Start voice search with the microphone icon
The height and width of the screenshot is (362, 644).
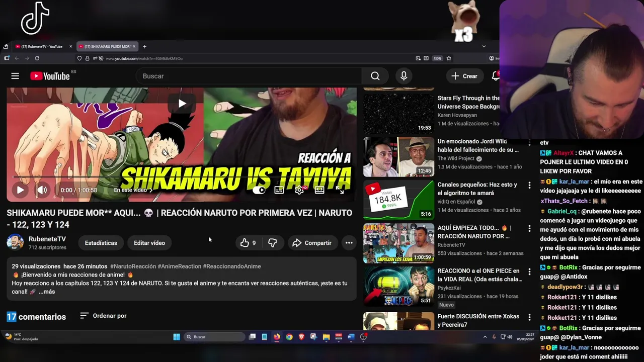[404, 76]
